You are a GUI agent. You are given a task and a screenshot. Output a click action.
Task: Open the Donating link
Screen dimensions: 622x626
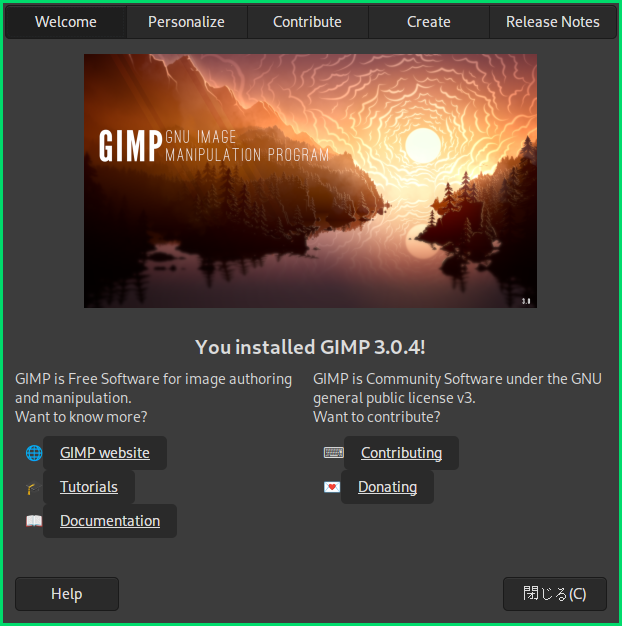(387, 487)
